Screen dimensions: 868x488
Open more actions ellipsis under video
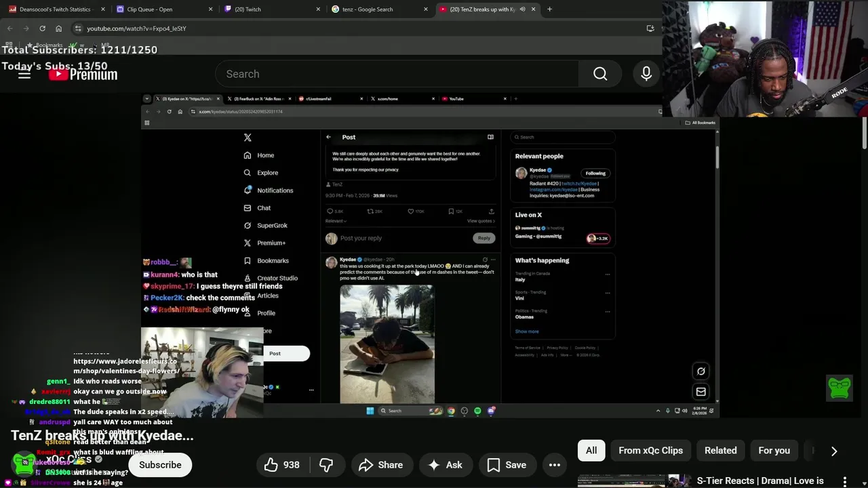coord(555,465)
